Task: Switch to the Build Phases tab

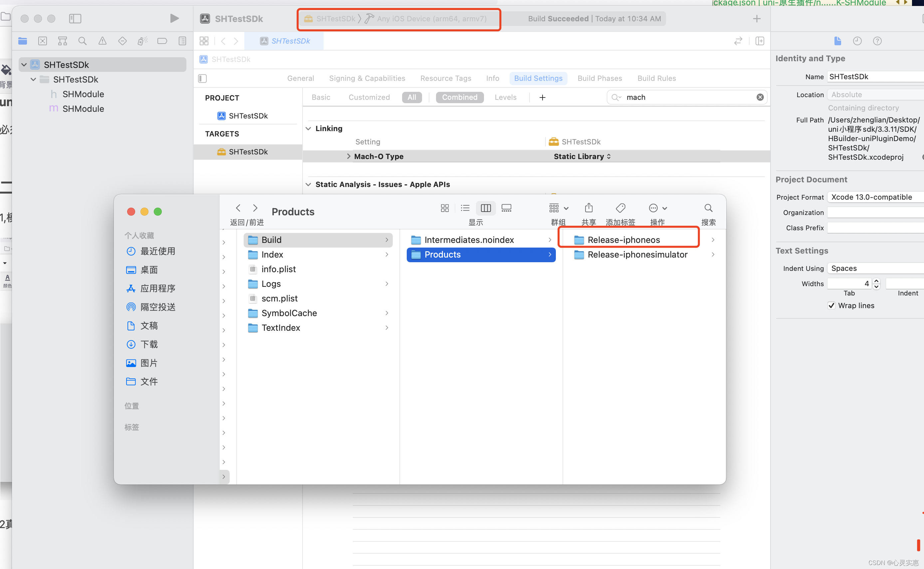Action: (x=599, y=78)
